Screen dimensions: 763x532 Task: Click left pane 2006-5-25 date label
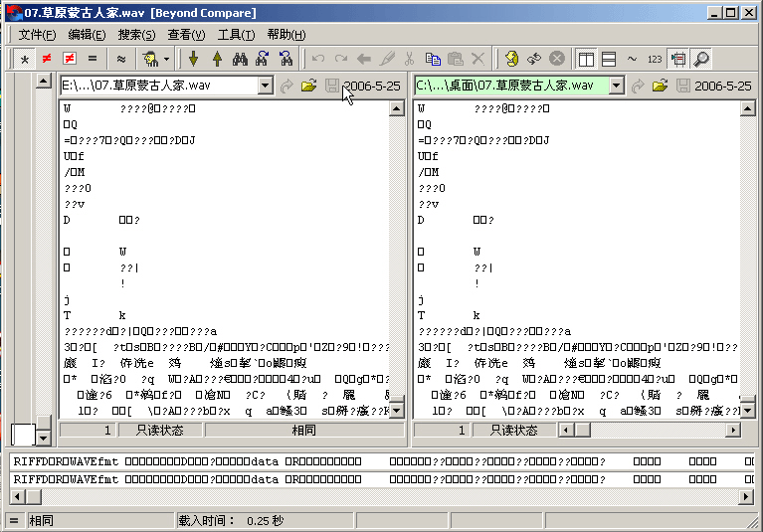click(372, 87)
